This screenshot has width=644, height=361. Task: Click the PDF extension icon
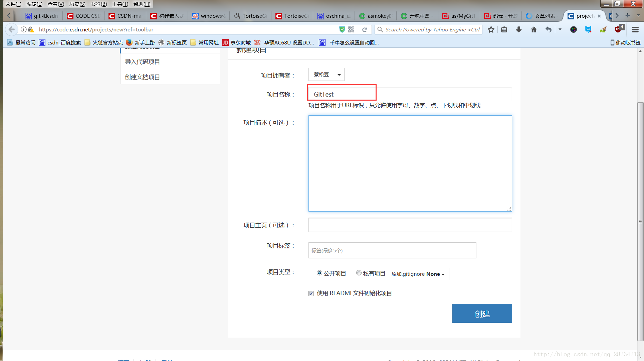pos(603,29)
